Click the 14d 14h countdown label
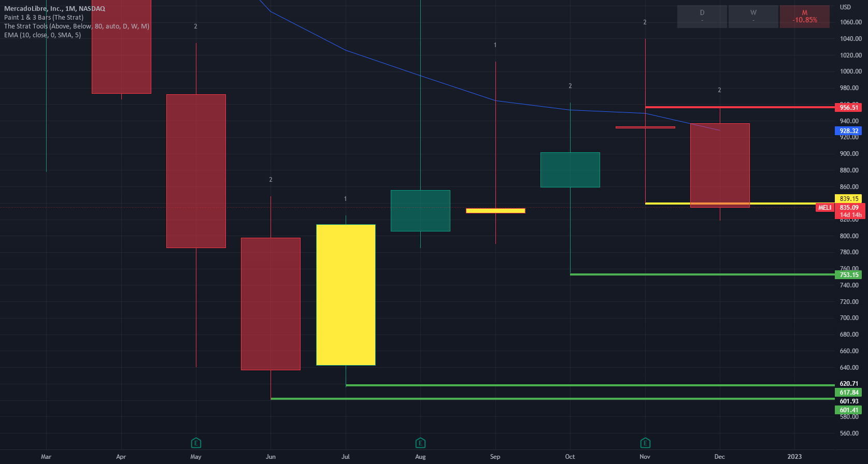This screenshot has height=464, width=868. (850, 215)
